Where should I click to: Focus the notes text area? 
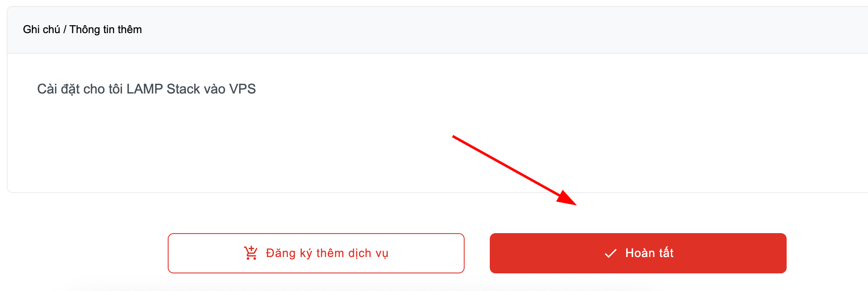point(437,123)
